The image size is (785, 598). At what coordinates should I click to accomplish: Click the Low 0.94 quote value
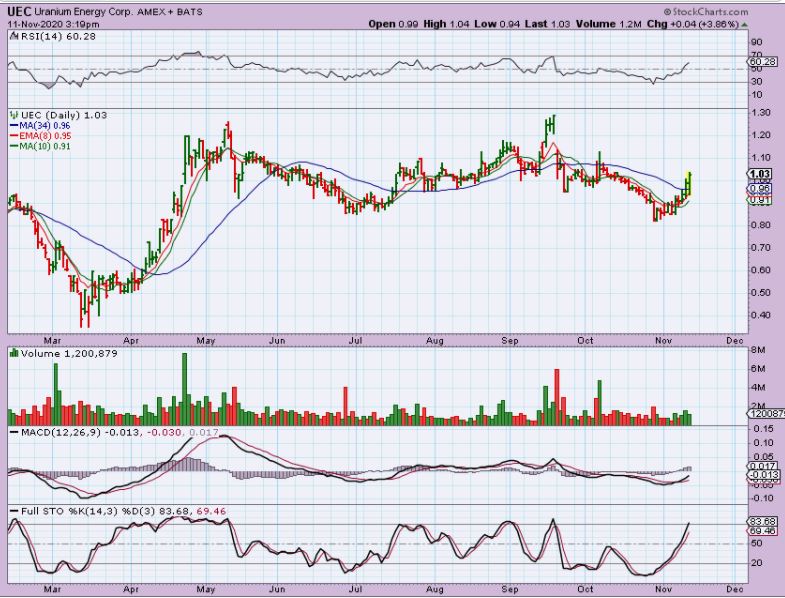click(498, 24)
